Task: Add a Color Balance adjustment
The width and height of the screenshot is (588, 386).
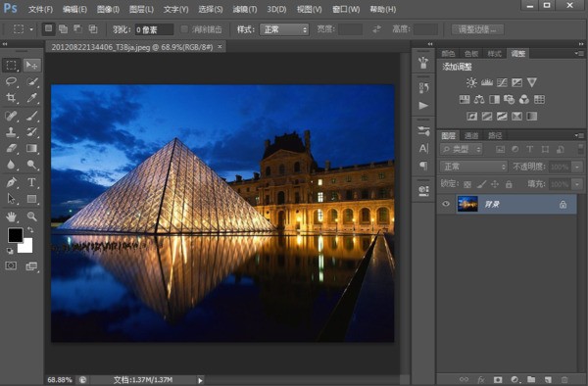Action: tap(479, 99)
